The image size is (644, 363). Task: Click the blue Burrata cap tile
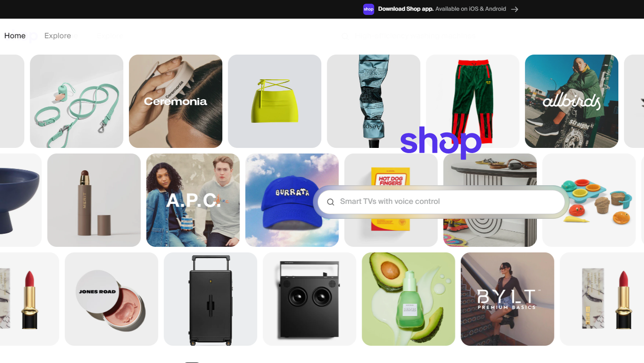[292, 200]
